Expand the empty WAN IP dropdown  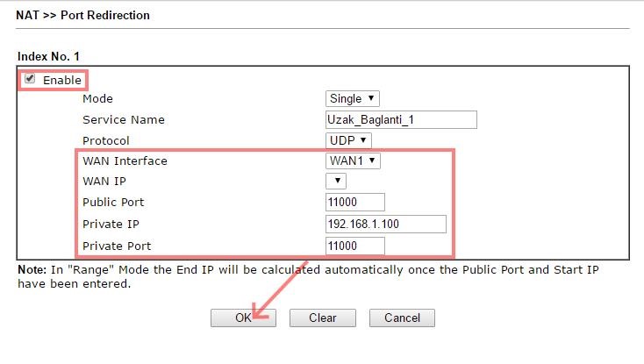coord(336,182)
